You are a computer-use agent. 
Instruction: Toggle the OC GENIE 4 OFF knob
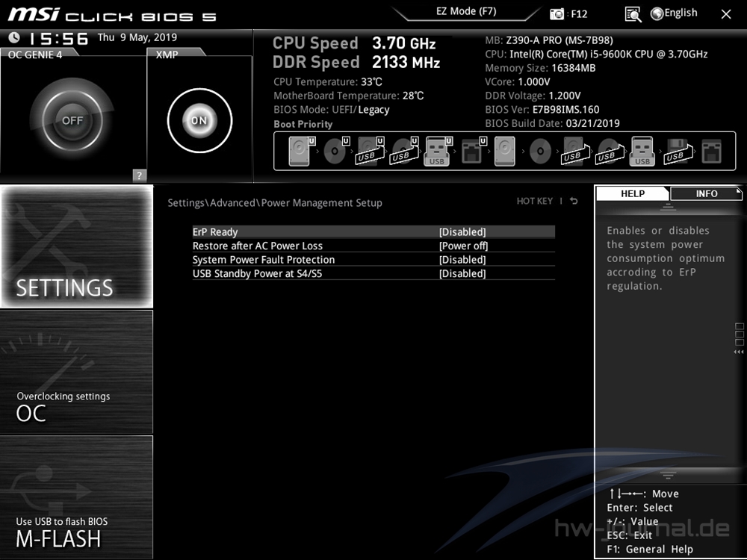coord(72,120)
